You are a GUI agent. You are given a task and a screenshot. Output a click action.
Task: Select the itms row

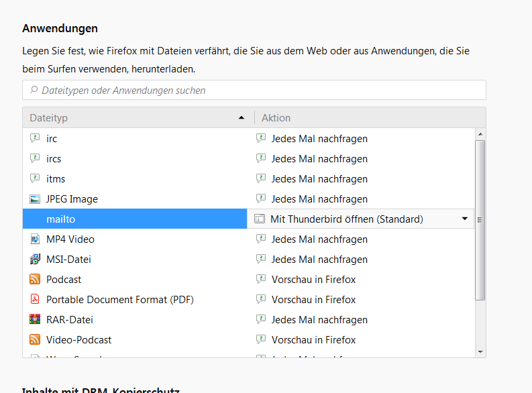248,178
